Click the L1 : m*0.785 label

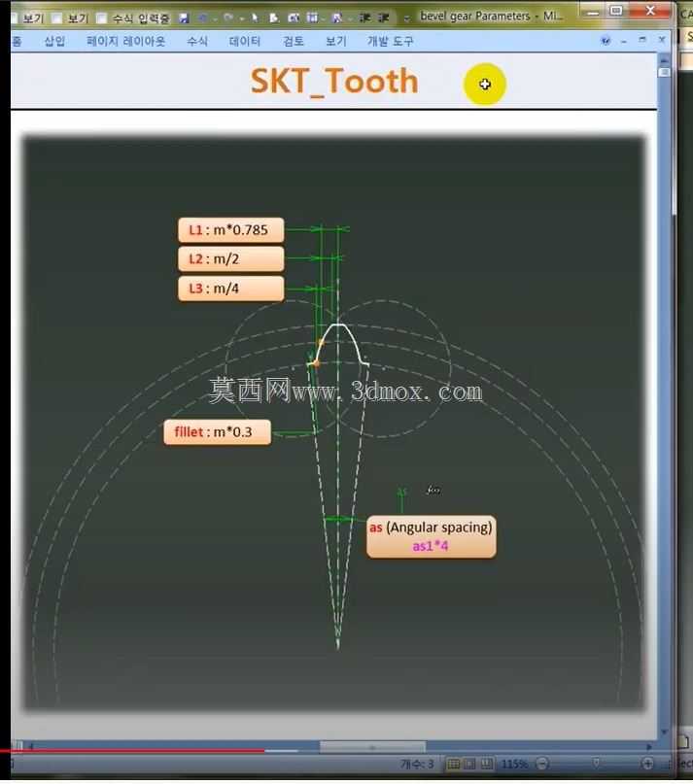tap(231, 230)
